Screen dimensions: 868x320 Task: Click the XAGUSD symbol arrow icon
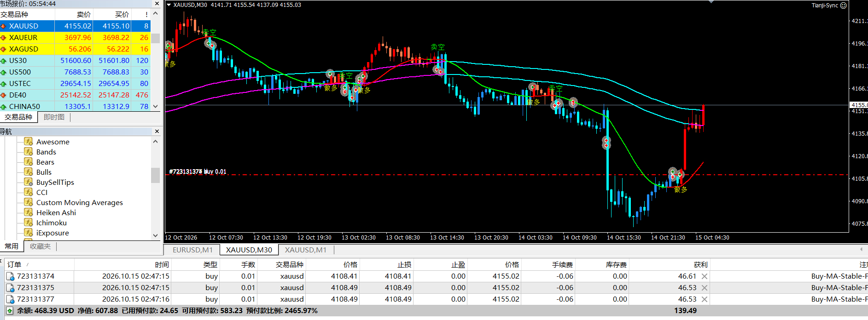click(x=3, y=49)
